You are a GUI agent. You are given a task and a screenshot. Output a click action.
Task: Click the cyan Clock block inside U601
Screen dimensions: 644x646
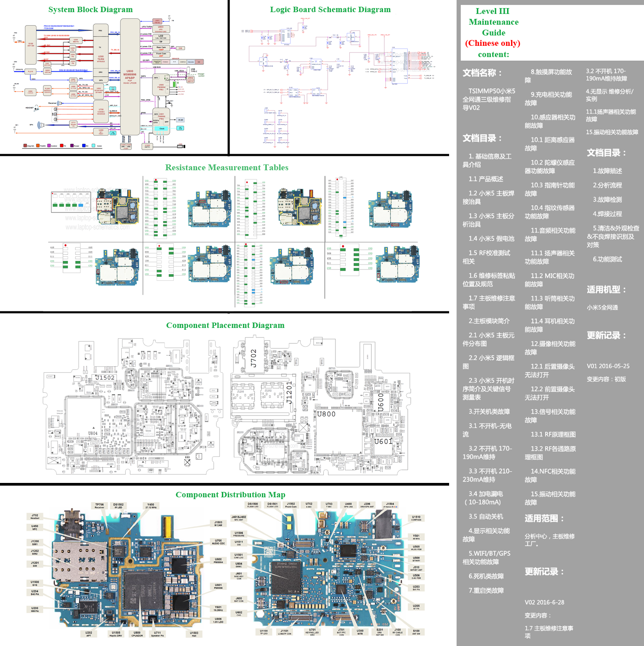[x=162, y=128]
